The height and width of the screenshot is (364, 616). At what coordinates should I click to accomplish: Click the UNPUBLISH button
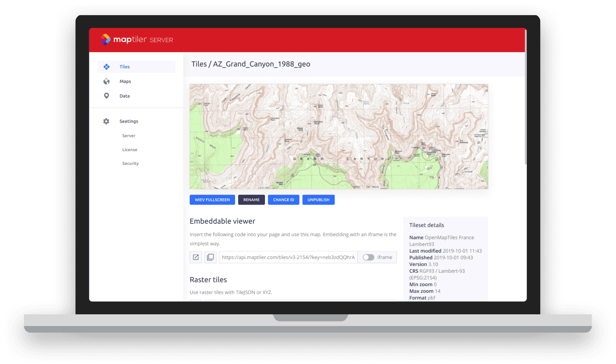[x=318, y=199]
